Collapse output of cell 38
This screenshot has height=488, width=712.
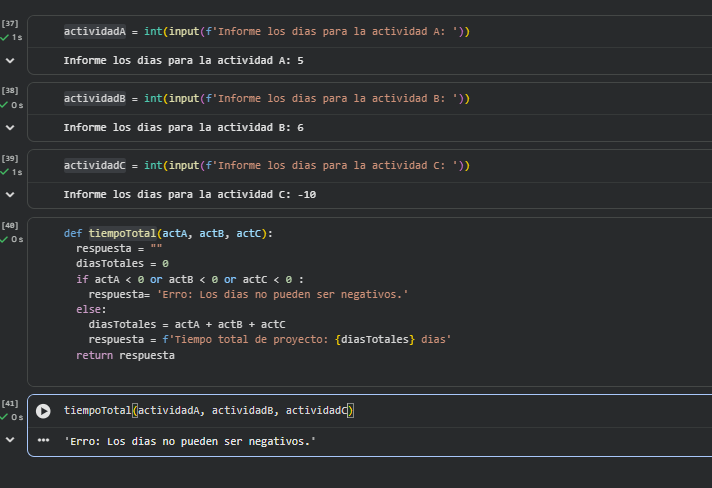click(10, 128)
